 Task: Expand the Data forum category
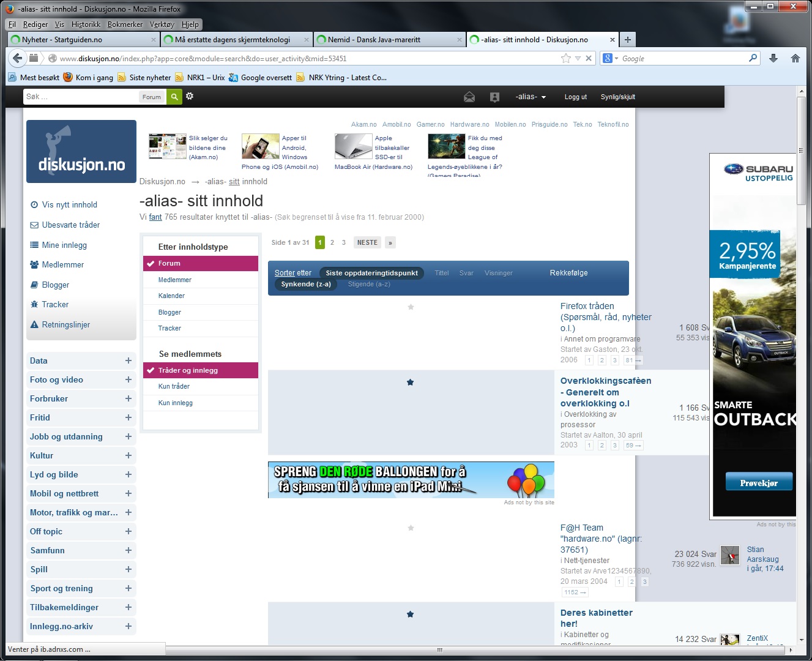coord(129,360)
